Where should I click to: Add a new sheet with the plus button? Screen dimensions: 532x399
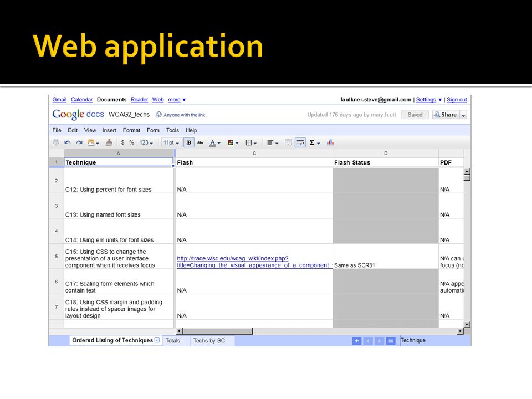[356, 341]
